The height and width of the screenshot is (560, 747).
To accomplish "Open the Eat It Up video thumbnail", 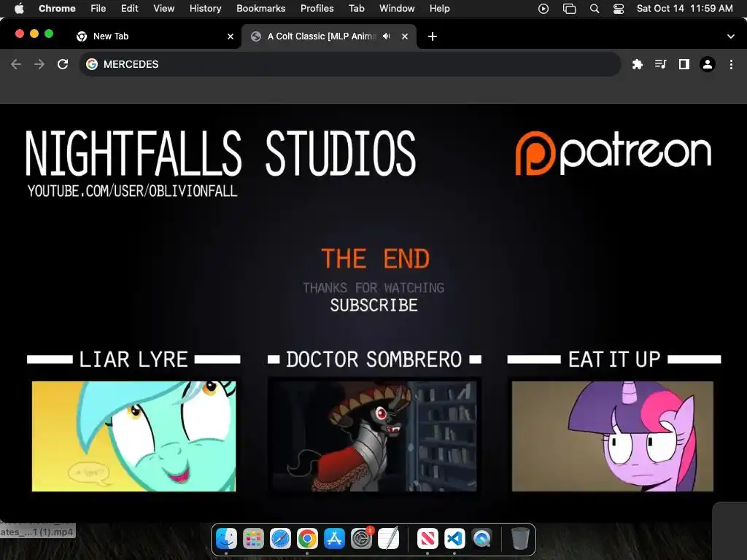I will 613,436.
